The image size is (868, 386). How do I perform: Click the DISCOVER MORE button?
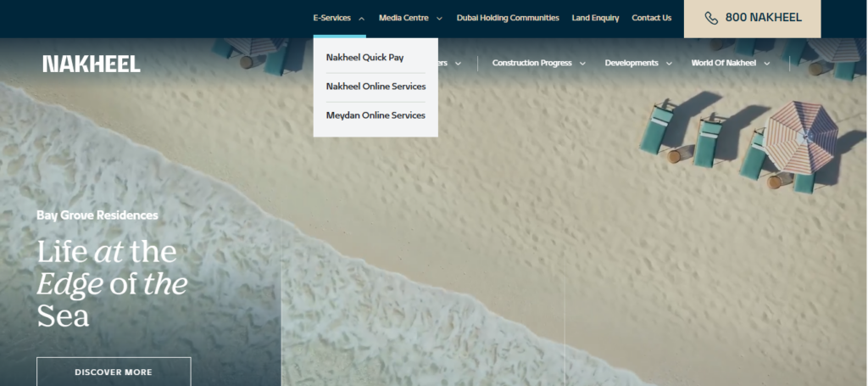click(114, 372)
